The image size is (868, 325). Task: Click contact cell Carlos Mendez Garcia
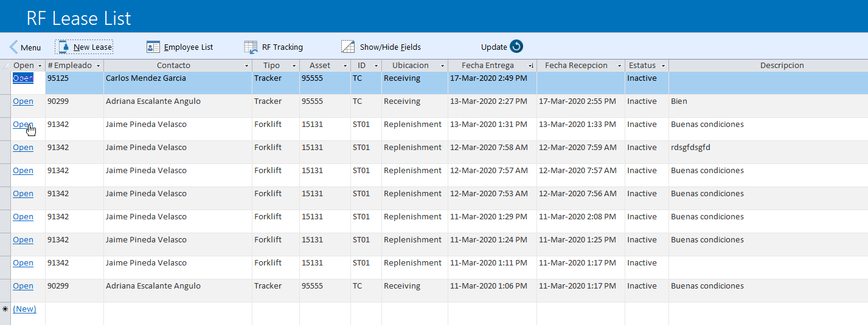click(x=178, y=83)
